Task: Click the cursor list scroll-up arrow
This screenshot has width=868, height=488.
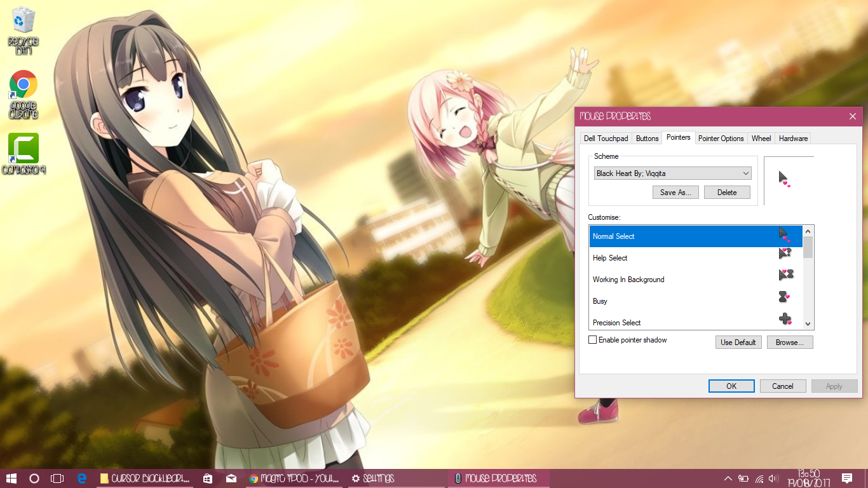Action: pyautogui.click(x=808, y=231)
